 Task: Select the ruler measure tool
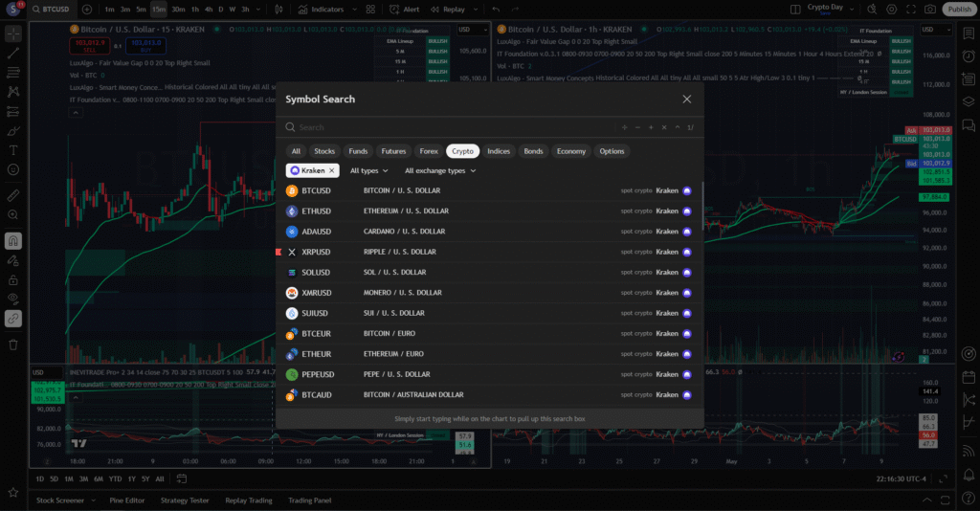(x=13, y=195)
